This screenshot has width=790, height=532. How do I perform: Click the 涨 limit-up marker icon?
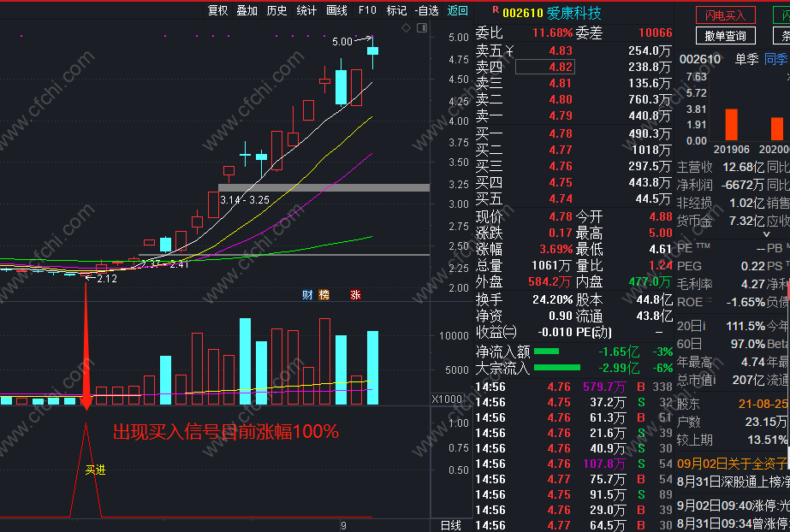[x=355, y=295]
